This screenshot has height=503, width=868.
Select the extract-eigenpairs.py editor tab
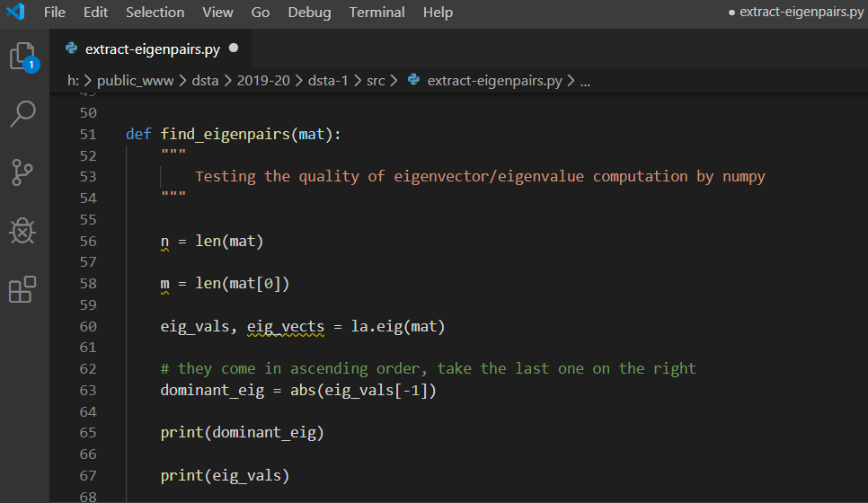pyautogui.click(x=151, y=49)
